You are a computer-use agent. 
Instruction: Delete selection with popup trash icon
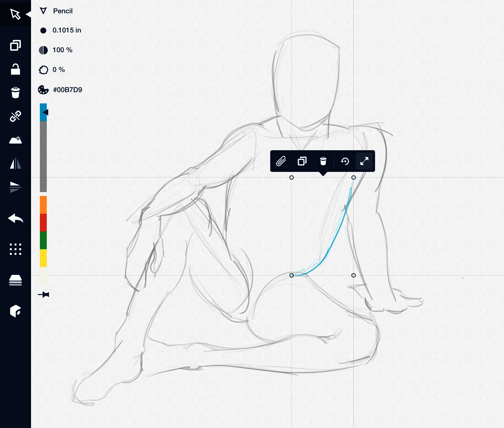click(x=323, y=161)
